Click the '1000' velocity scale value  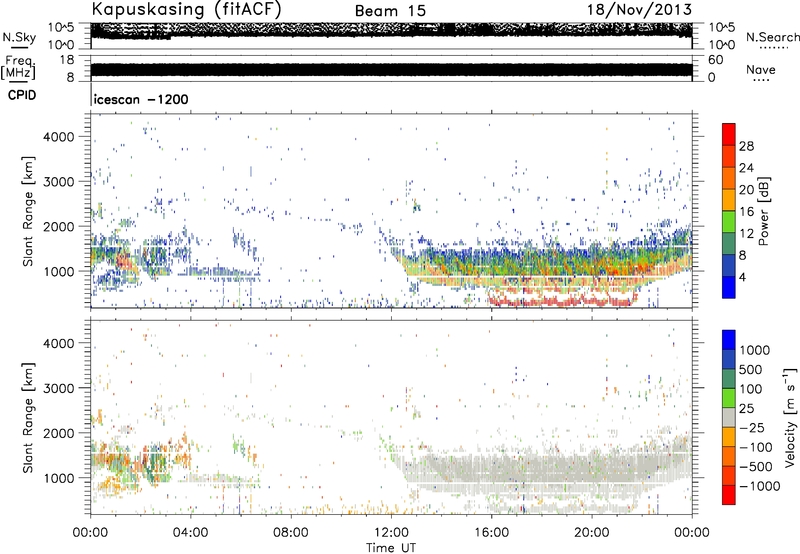tap(755, 350)
